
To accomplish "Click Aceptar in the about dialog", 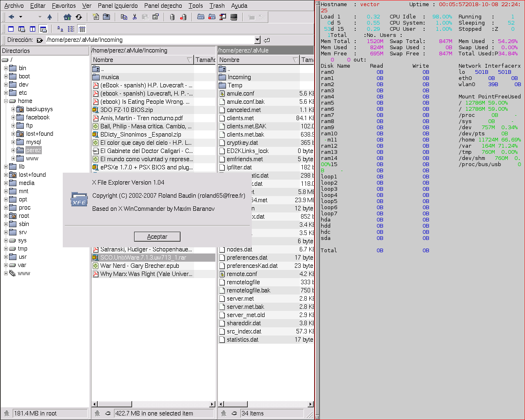I will [157, 237].
